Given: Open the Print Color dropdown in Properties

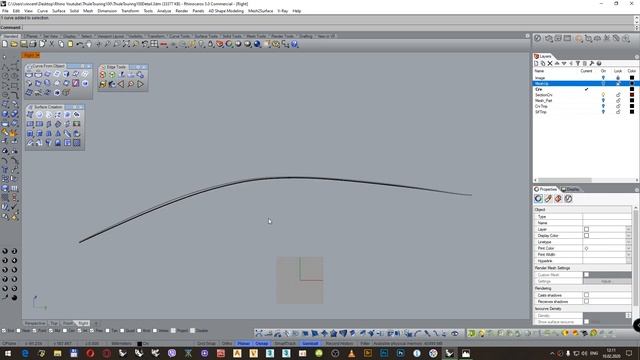Looking at the screenshot, I should click(x=628, y=248).
